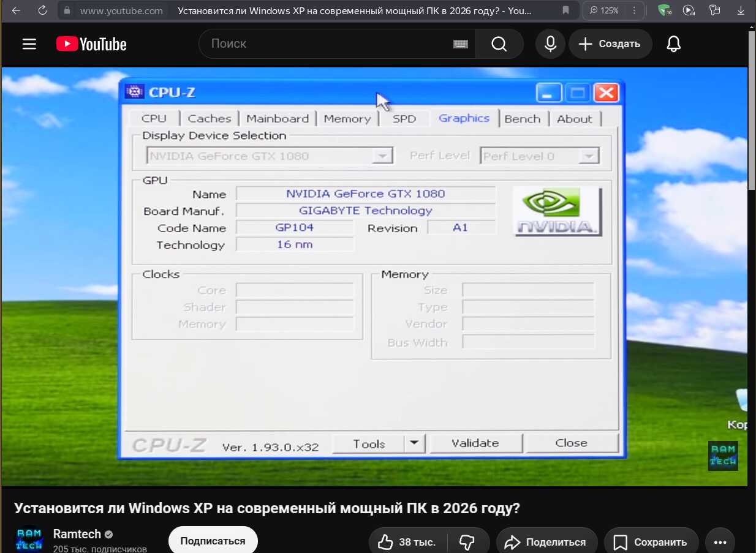Viewport: 756px width, 553px height.
Task: Click the GPU Name field NVIDIA GeForce GTX 1080
Action: click(x=366, y=194)
